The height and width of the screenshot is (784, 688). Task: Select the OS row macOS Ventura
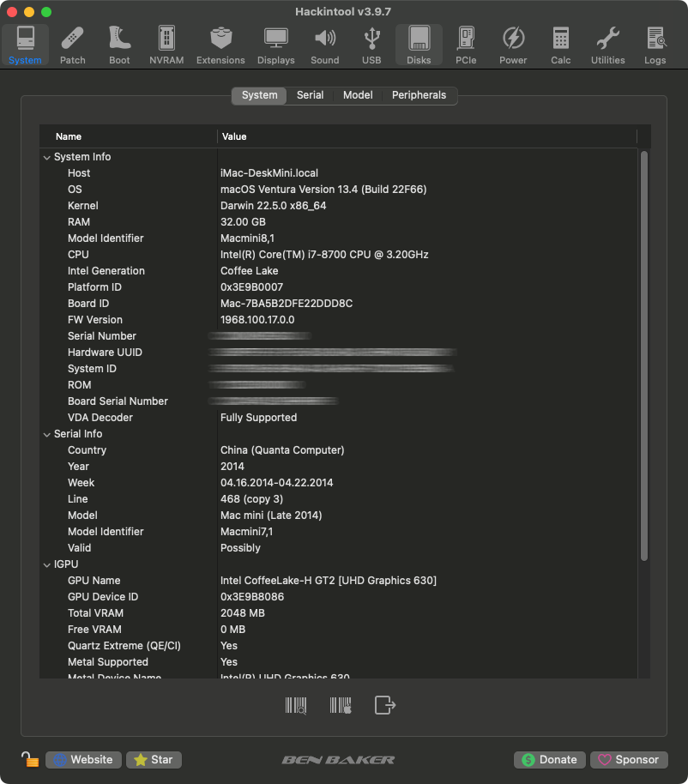[339, 190]
